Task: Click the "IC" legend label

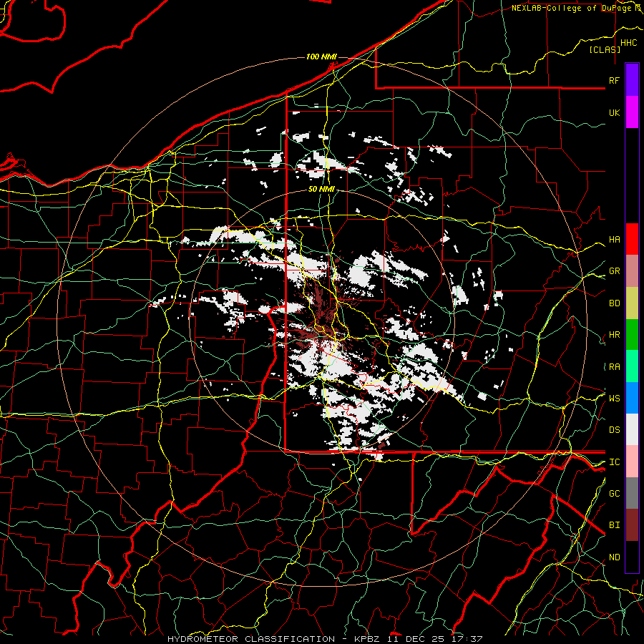Action: coord(614,462)
